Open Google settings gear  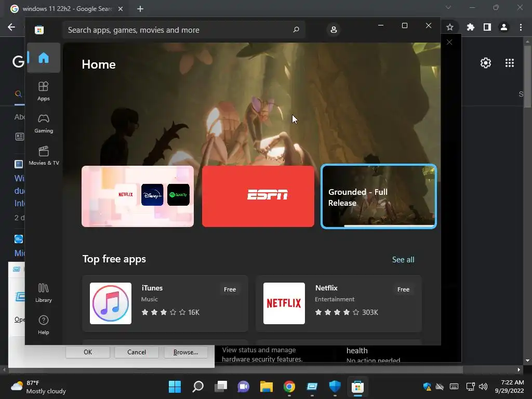[x=486, y=63]
